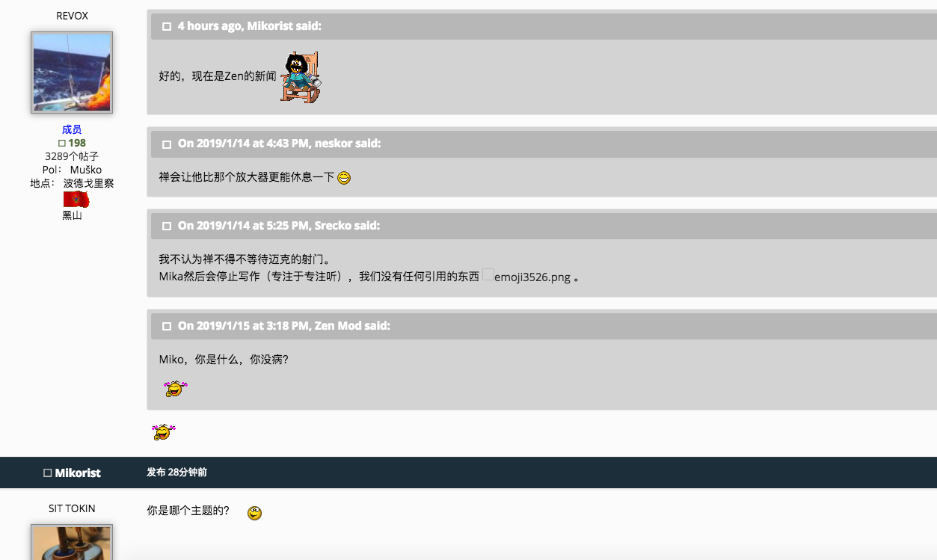The image size is (937, 560).
Task: Expand the Zen Mod quote via its header icon
Action: click(167, 327)
